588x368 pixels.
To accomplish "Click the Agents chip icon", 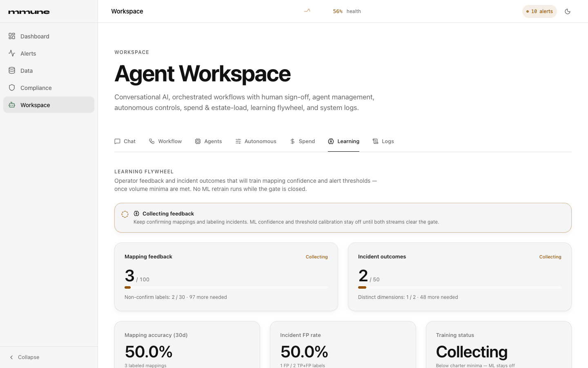I will [198, 141].
